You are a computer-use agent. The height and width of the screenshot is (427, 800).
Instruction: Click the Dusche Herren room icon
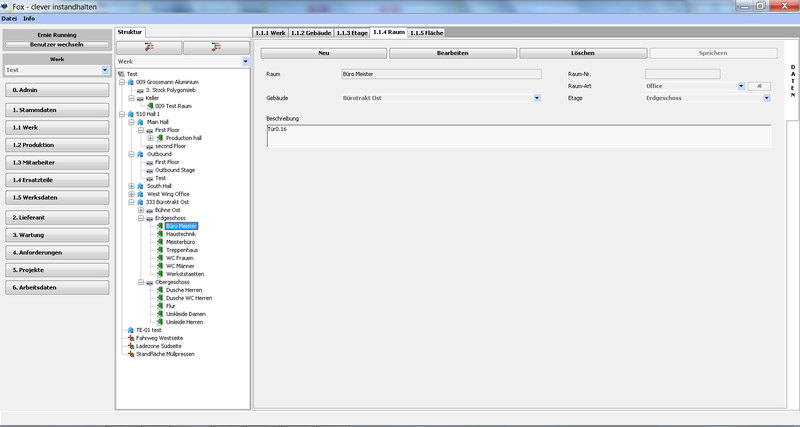[x=159, y=290]
